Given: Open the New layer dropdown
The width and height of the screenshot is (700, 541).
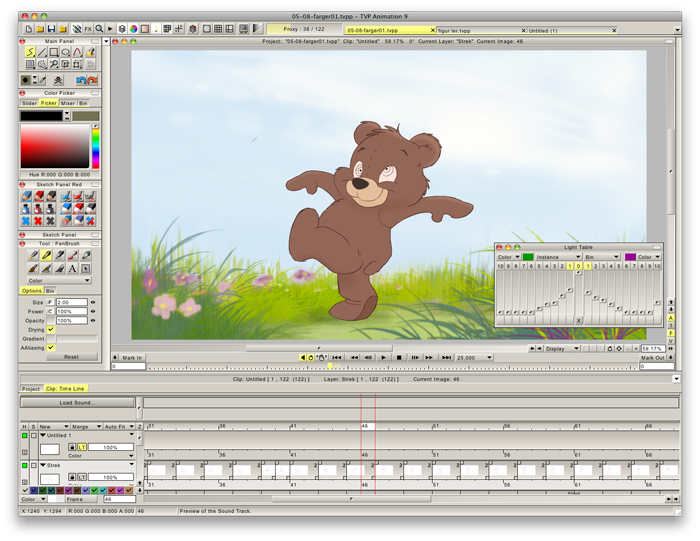Looking at the screenshot, I should pyautogui.click(x=54, y=426).
